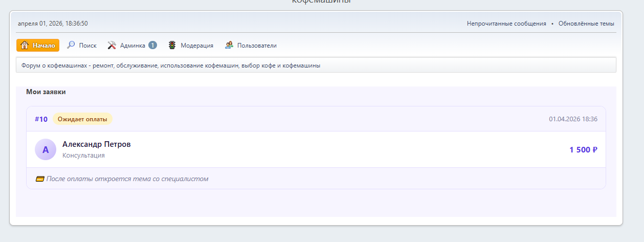Click the 1 500 ₽ price amount
The height and width of the screenshot is (242, 644).
(x=583, y=150)
